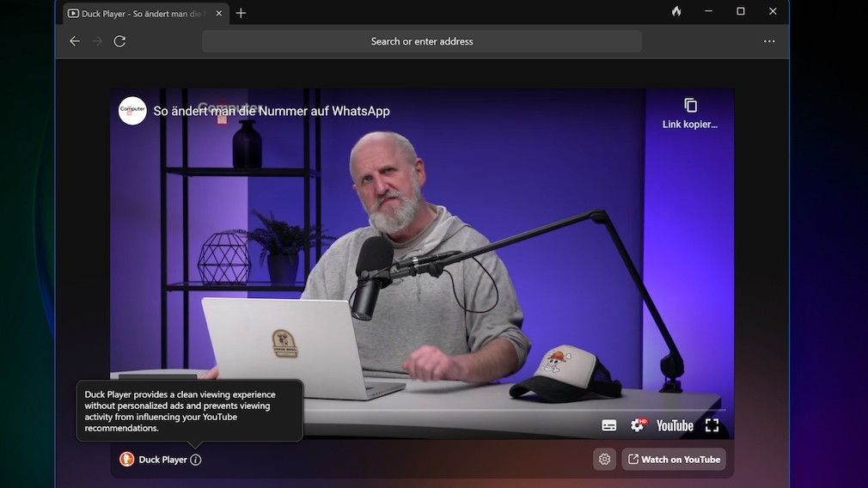Open Duck Player settings gear
Screen dimensions: 868x488
[604, 460]
